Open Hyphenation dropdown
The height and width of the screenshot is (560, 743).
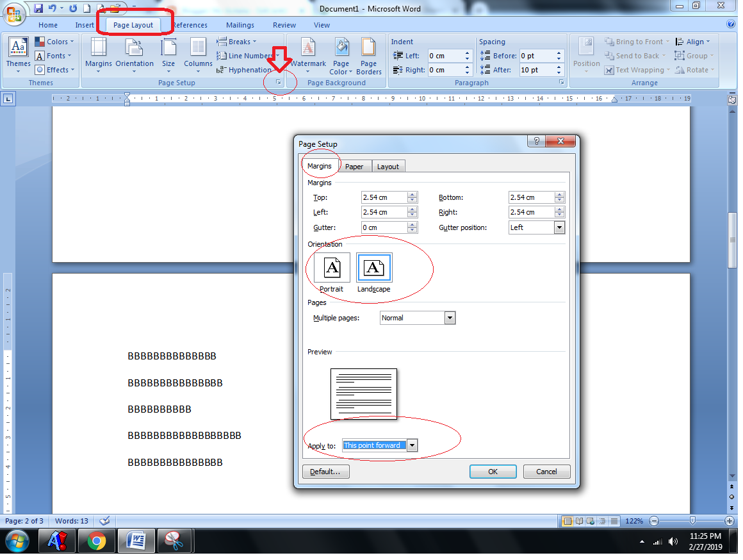point(245,70)
